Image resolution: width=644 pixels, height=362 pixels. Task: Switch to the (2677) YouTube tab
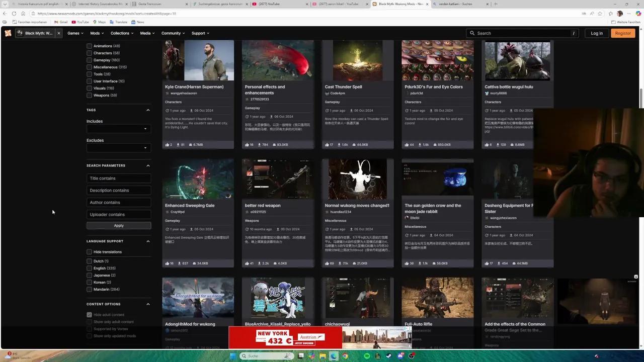280,4
